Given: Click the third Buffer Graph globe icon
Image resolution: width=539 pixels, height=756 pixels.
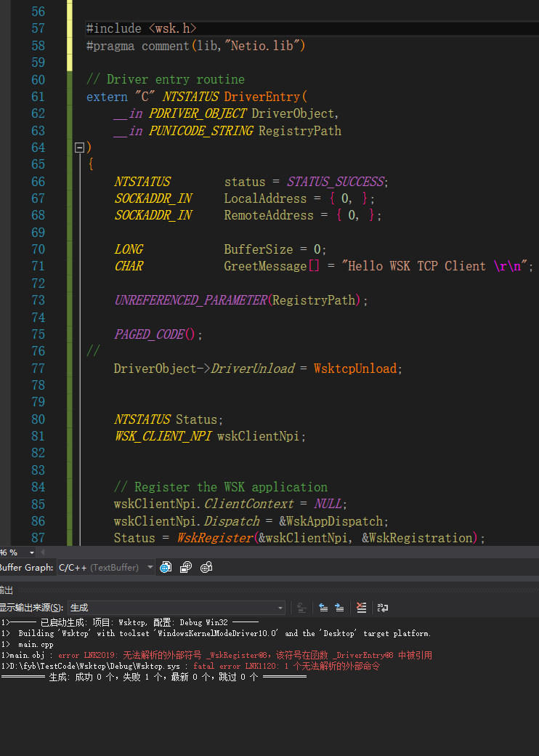Looking at the screenshot, I should (x=206, y=568).
